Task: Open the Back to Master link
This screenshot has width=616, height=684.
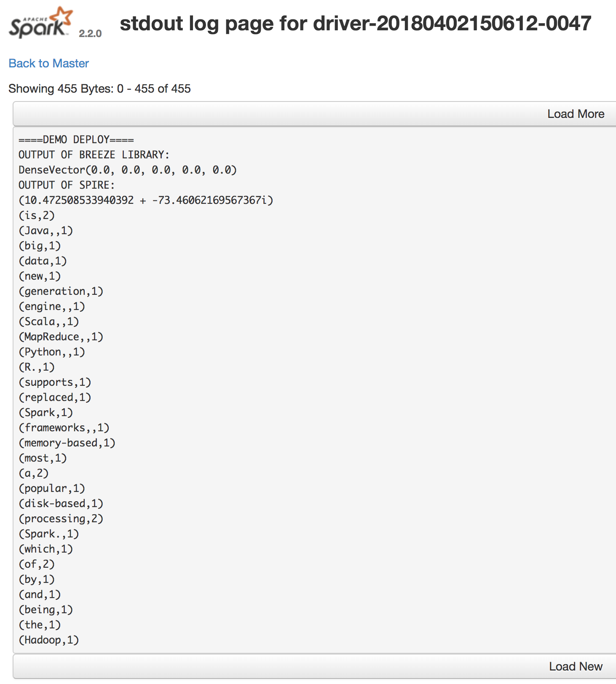Action: [x=48, y=63]
